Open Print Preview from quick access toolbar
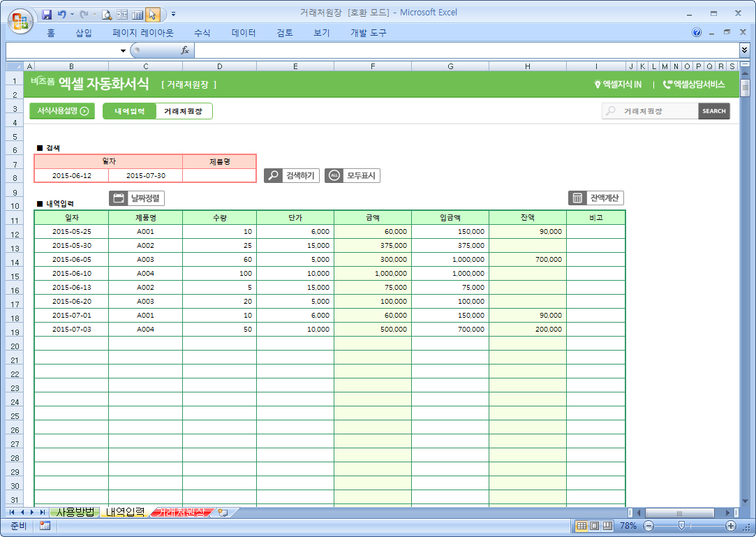This screenshot has width=756, height=537. pyautogui.click(x=107, y=14)
